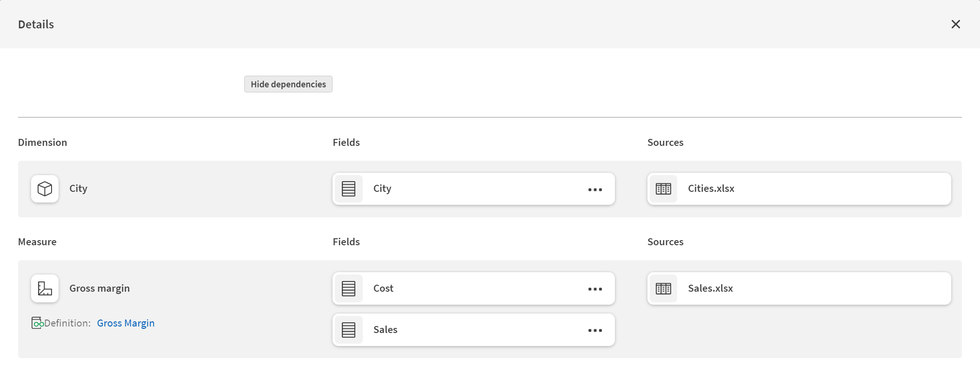Close the Details dialog
The height and width of the screenshot is (379, 980).
point(955,24)
